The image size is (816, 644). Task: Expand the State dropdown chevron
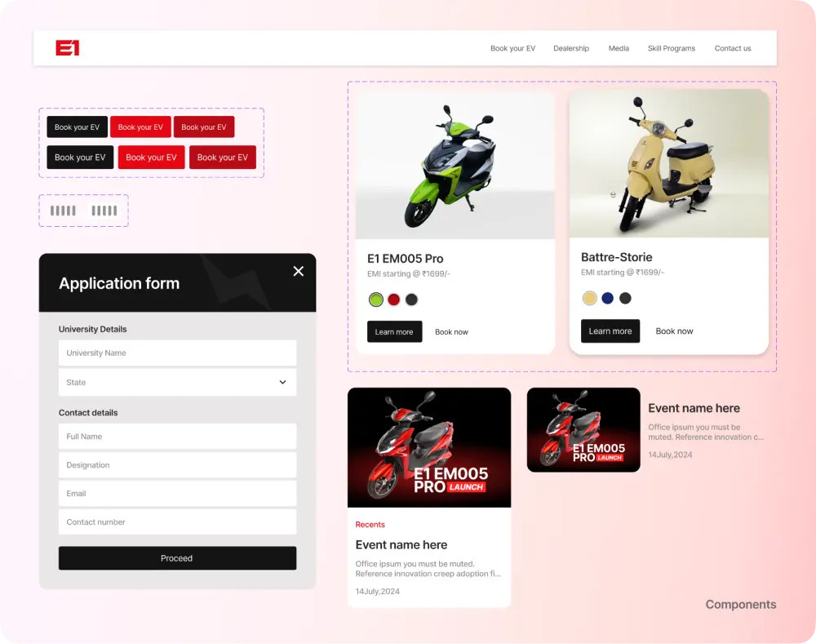pyautogui.click(x=282, y=382)
